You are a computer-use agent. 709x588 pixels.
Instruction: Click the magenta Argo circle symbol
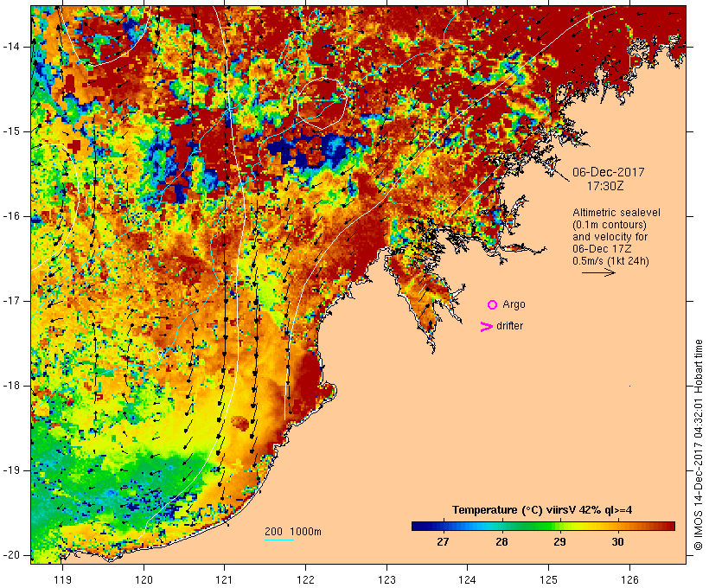click(493, 305)
